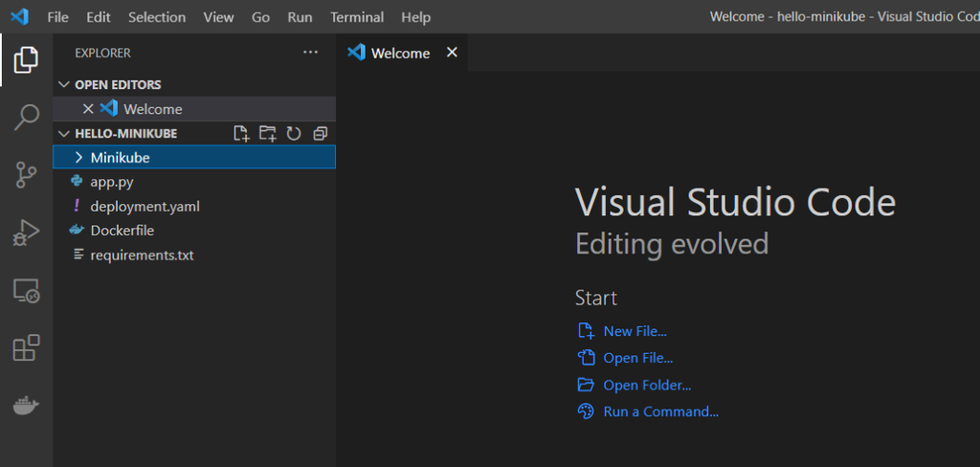The width and height of the screenshot is (980, 467).
Task: Expand the Minikube folder
Action: pyautogui.click(x=120, y=157)
